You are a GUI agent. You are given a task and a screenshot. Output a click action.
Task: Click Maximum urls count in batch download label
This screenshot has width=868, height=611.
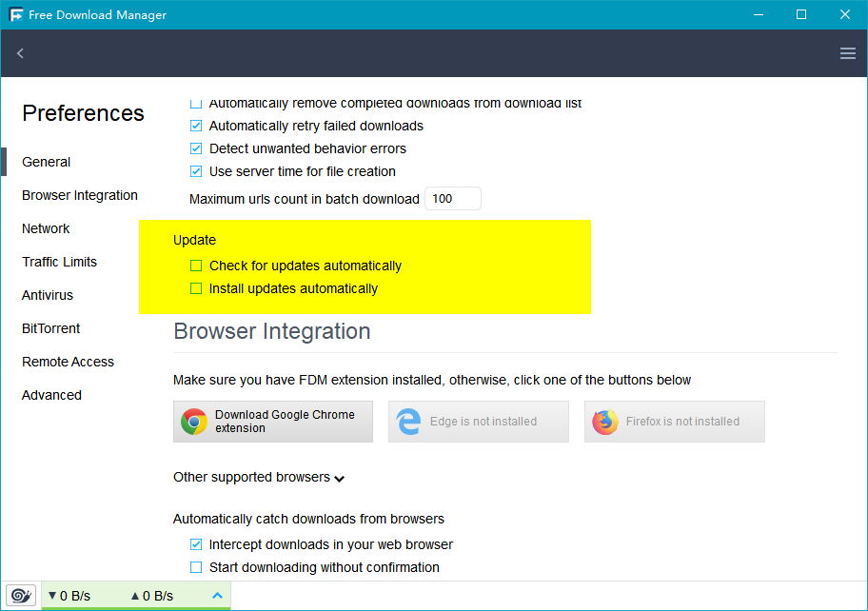pyautogui.click(x=304, y=199)
